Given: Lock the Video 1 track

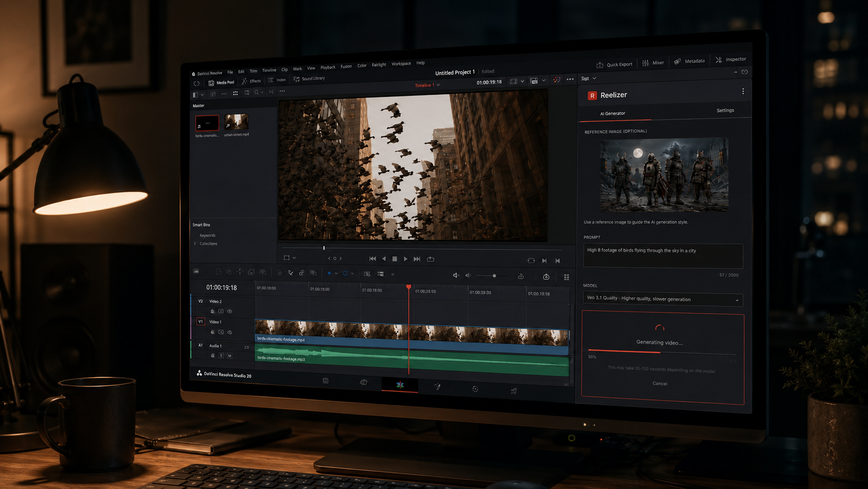Looking at the screenshot, I should [212, 332].
